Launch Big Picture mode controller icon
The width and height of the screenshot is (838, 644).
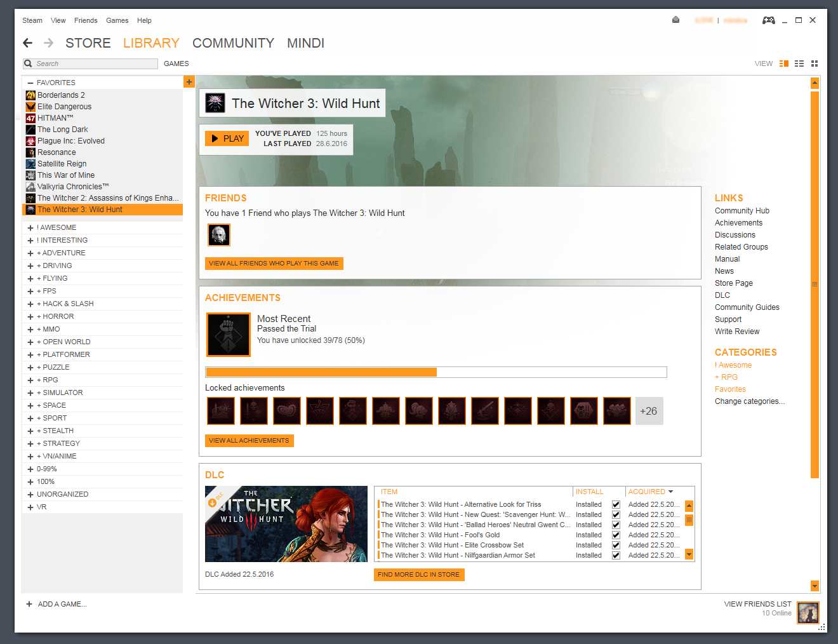pos(768,20)
